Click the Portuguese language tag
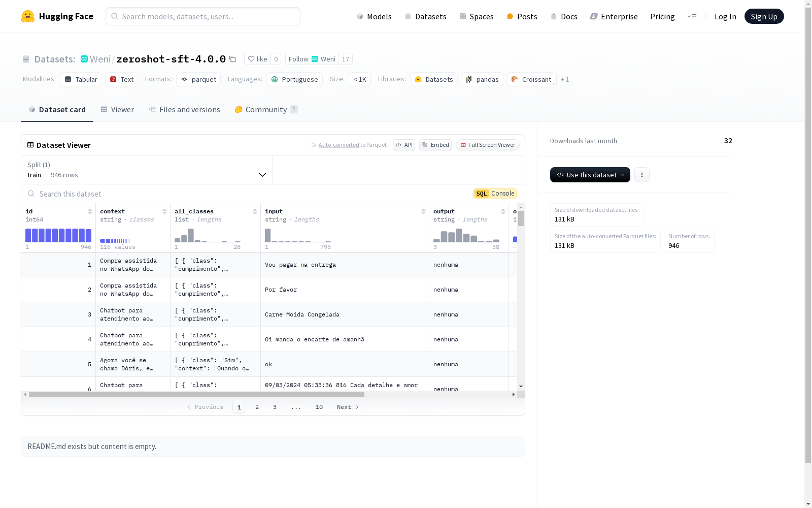 [x=294, y=79]
